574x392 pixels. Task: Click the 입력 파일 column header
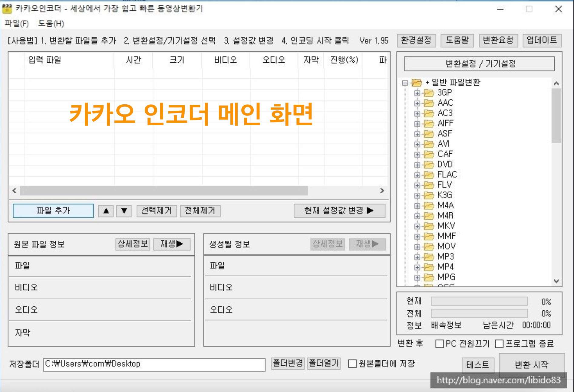click(69, 60)
